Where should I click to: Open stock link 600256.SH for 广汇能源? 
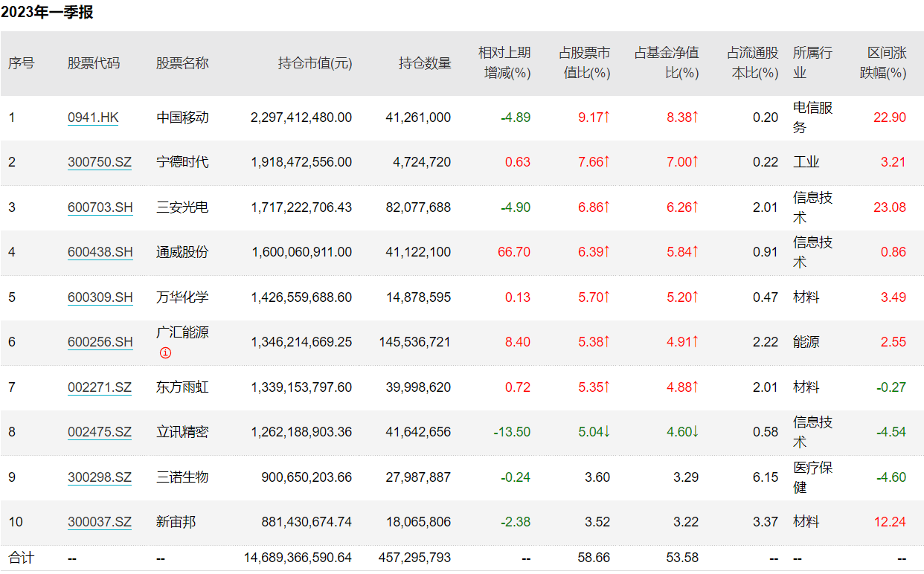[100, 343]
